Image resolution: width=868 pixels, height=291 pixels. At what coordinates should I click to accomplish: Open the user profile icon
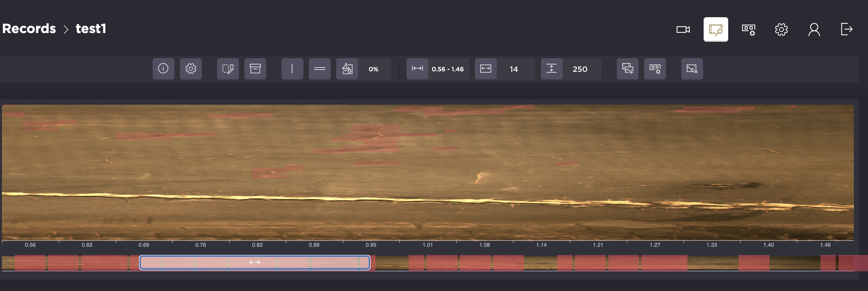point(814,30)
